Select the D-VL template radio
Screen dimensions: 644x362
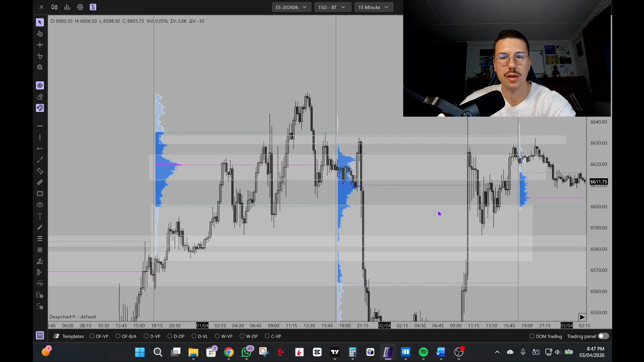click(194, 336)
